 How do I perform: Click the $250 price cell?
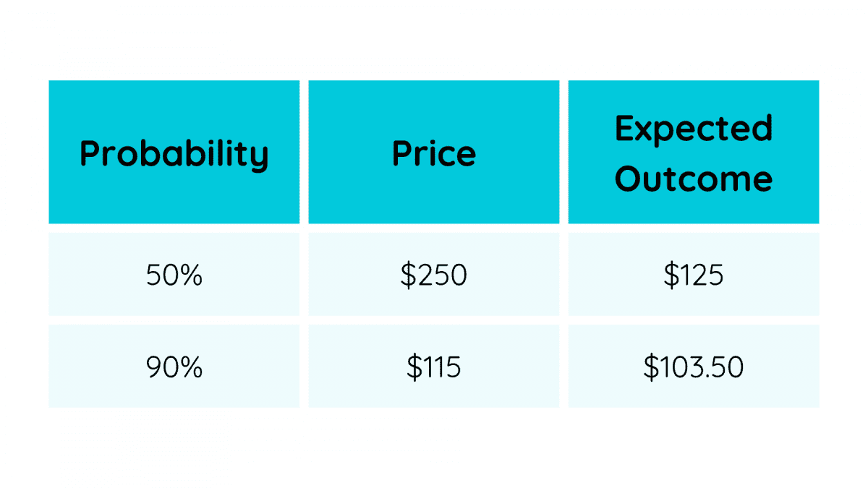pyautogui.click(x=434, y=275)
